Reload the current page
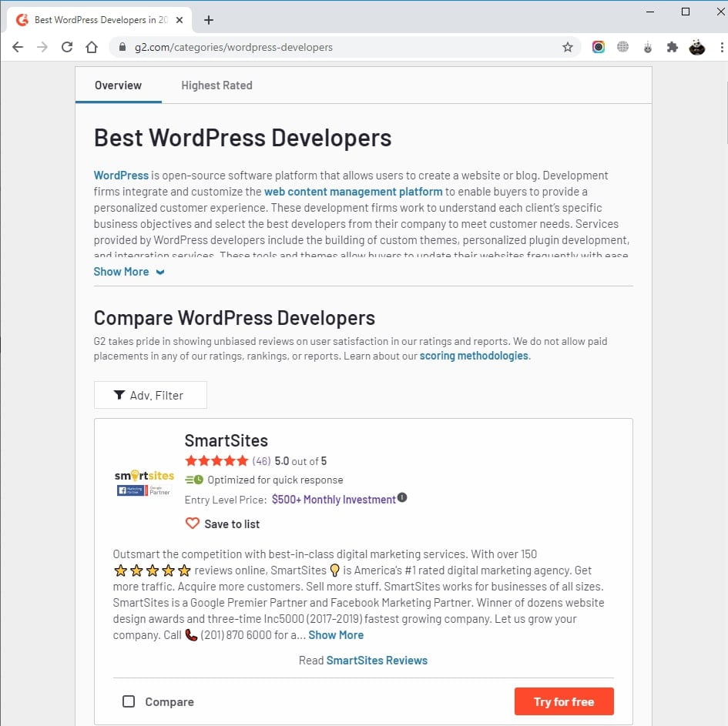The image size is (728, 726). 67,47
